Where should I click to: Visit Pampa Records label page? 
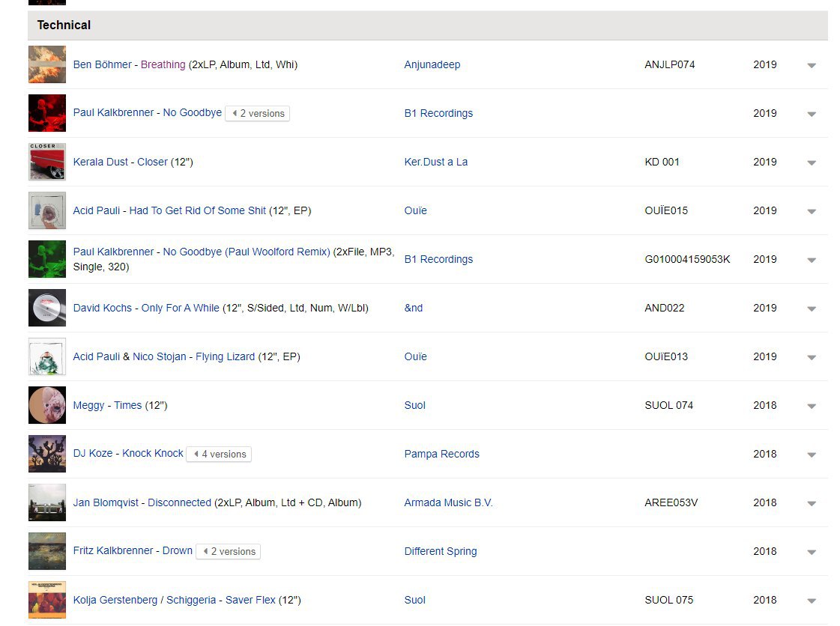point(442,455)
